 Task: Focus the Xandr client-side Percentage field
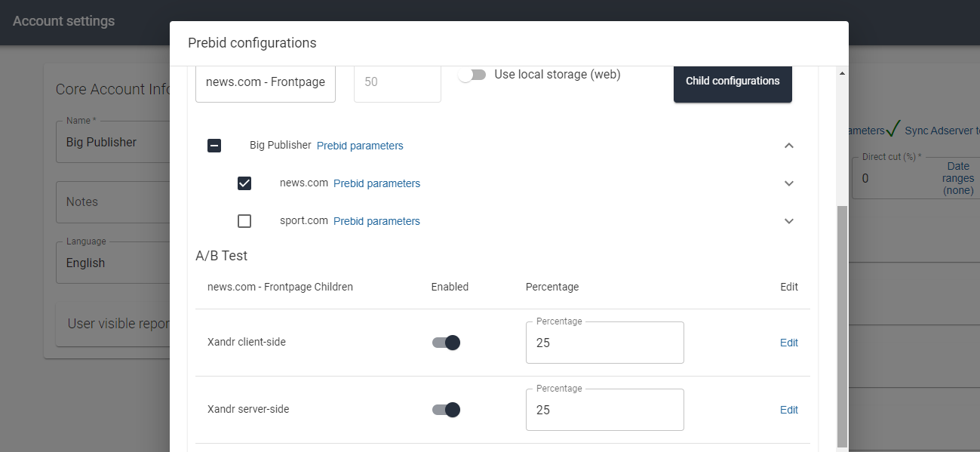click(x=605, y=343)
